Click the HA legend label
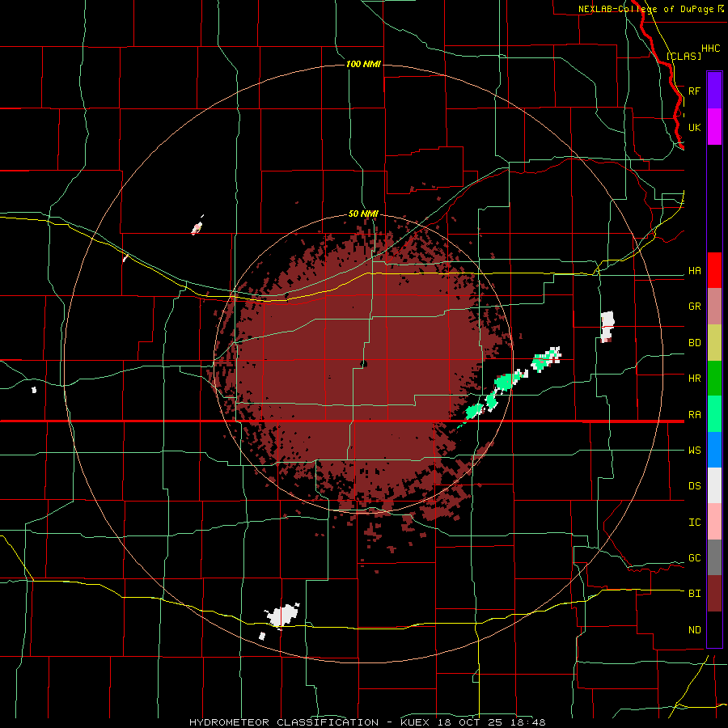Screen dimensions: 728x728 (x=694, y=271)
